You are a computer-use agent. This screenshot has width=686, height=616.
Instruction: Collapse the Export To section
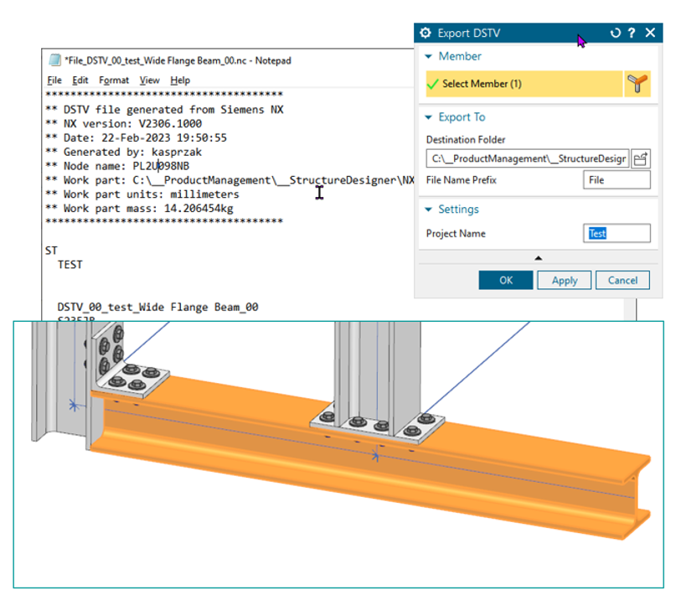[x=429, y=118]
